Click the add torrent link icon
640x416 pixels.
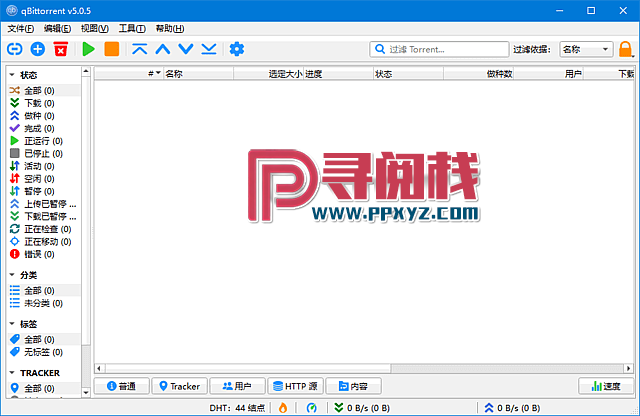click(x=15, y=49)
